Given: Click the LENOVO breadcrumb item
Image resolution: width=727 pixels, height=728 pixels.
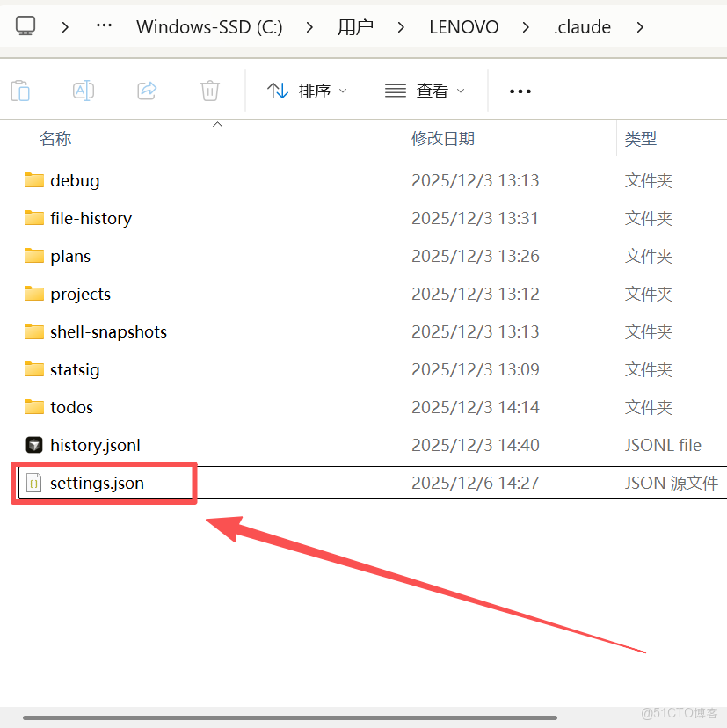Looking at the screenshot, I should tap(463, 26).
